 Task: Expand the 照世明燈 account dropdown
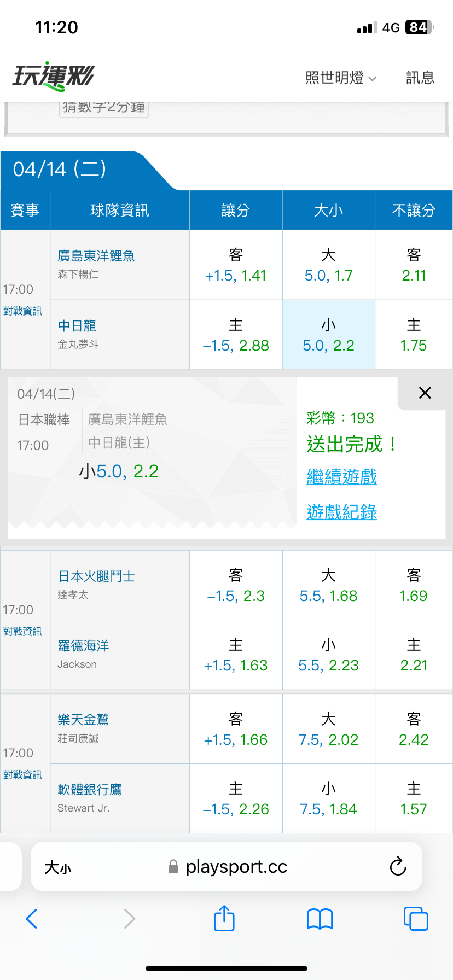[x=341, y=78]
